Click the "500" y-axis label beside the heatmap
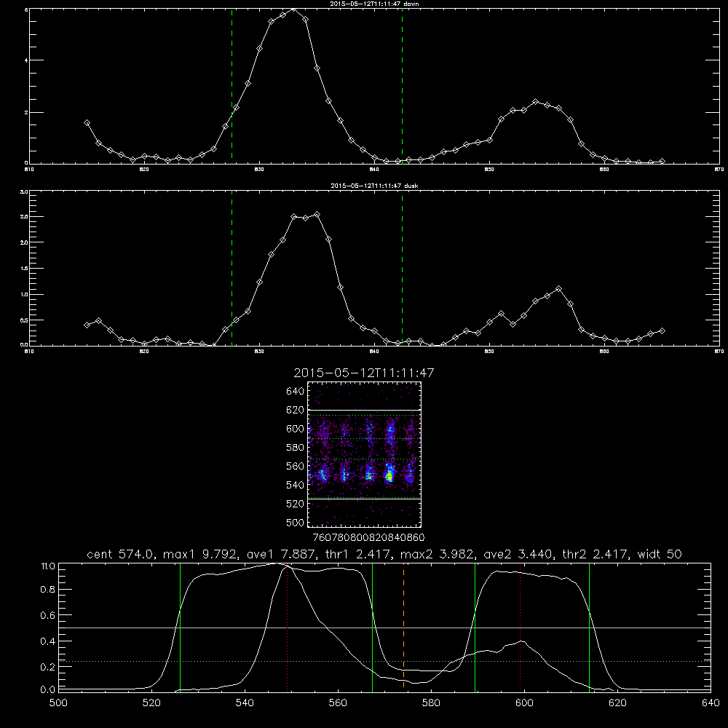728x728 pixels. coord(296,522)
